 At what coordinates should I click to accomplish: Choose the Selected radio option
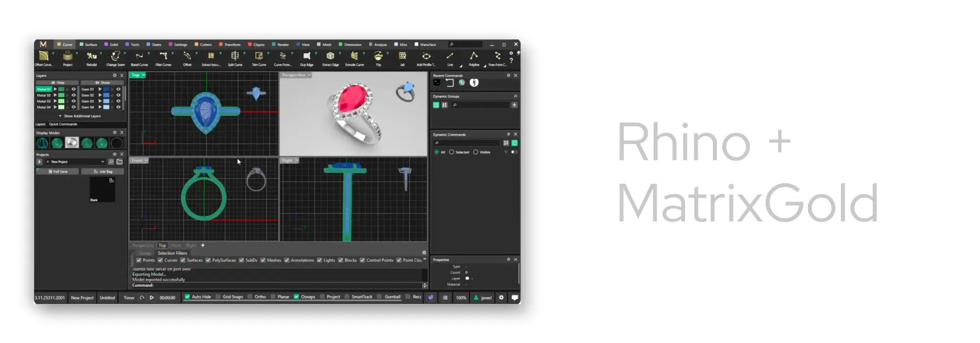tap(452, 152)
